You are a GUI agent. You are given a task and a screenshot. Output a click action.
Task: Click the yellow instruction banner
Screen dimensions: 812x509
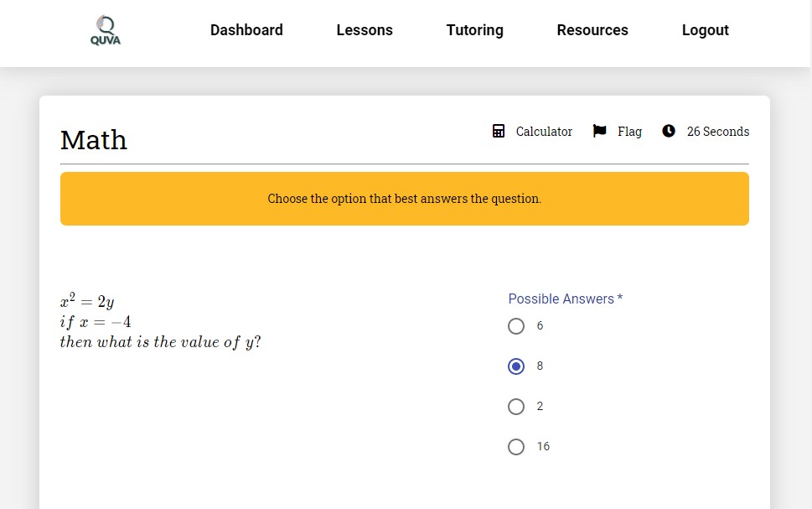click(x=405, y=199)
